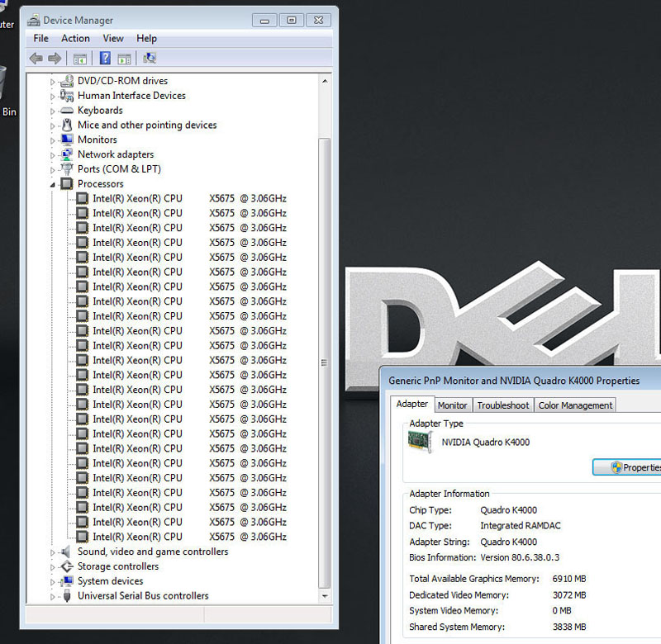Click the Shared System Memory 3838 MB value
The height and width of the screenshot is (644, 661).
[569, 627]
